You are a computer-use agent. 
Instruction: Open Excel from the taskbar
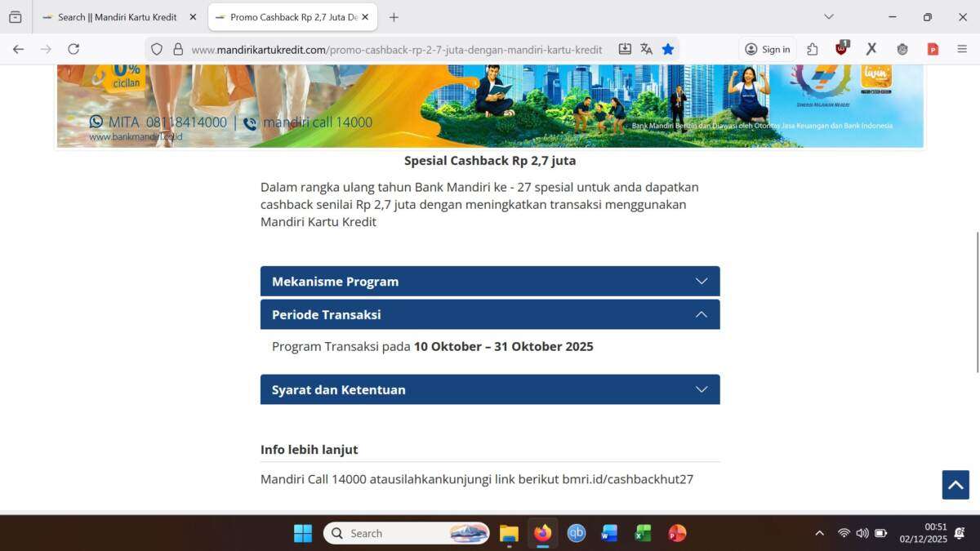643,533
